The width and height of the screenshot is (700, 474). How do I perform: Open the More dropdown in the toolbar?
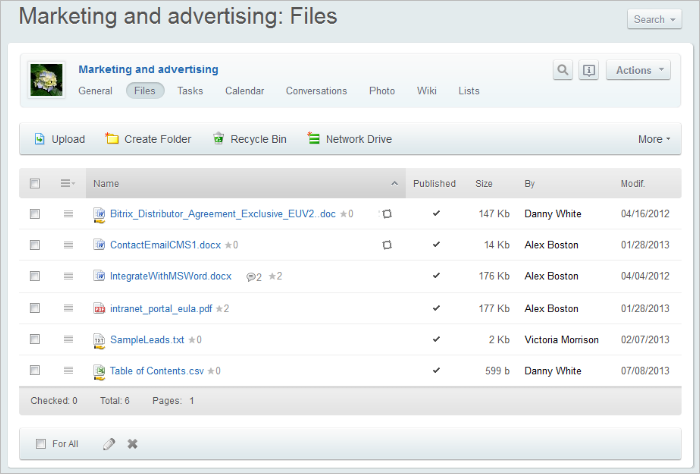pos(655,139)
